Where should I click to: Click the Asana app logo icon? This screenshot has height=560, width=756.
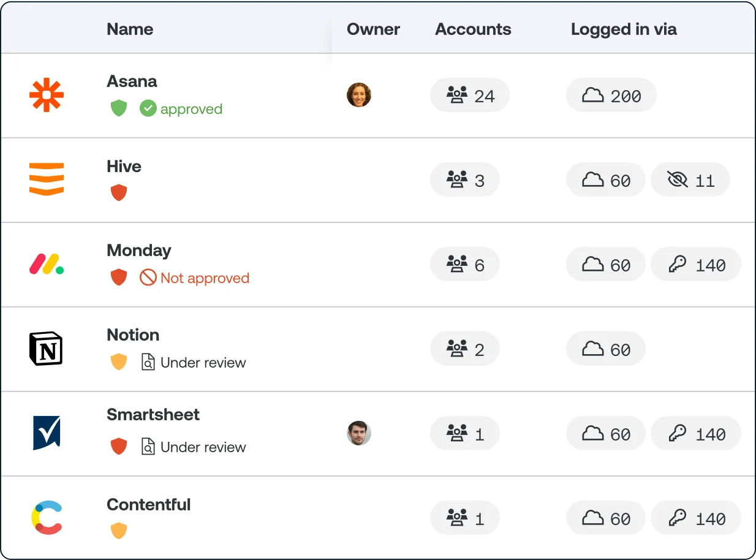click(47, 96)
